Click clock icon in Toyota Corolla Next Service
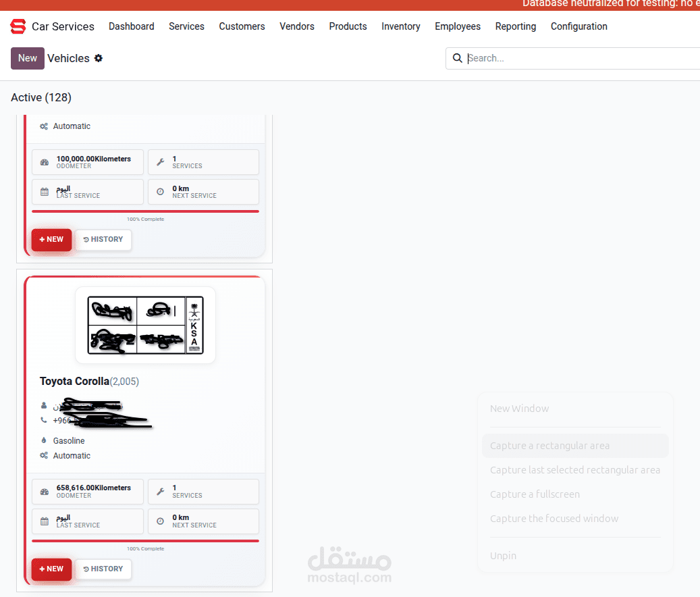The image size is (700, 597). (x=160, y=521)
